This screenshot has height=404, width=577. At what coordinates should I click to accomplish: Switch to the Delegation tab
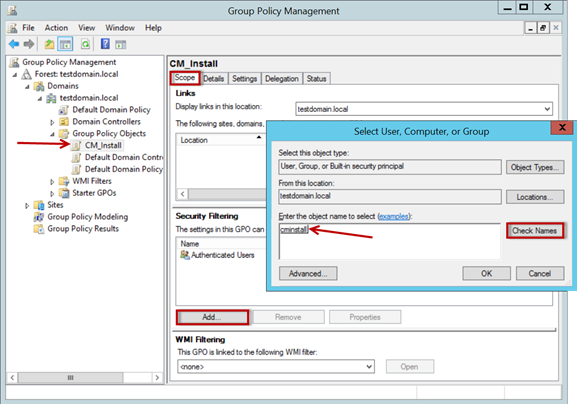[282, 79]
